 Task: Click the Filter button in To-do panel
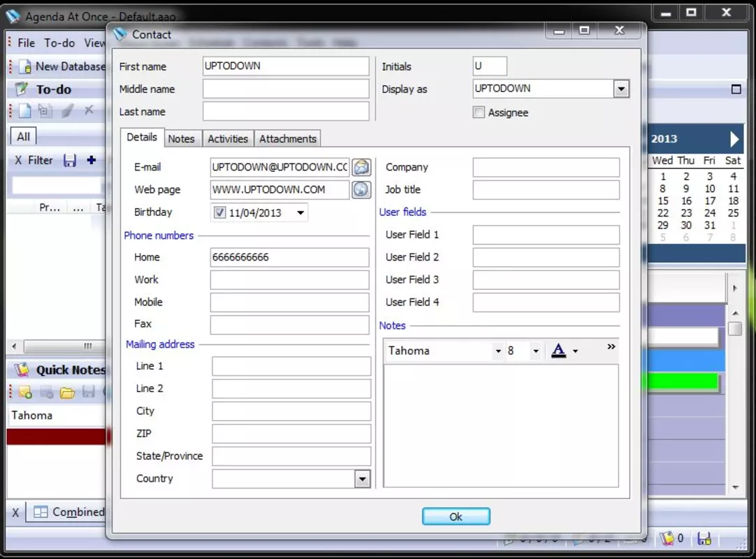40,161
